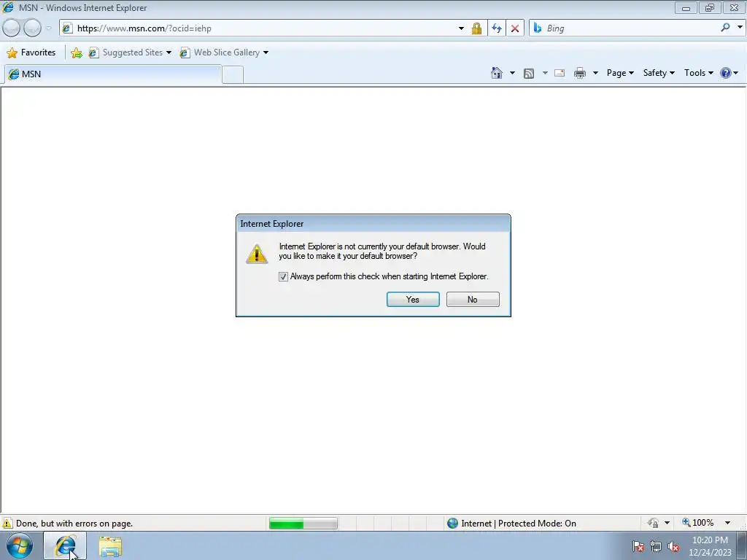747x560 pixels.
Task: Open Suggested Sites link
Action: point(130,52)
